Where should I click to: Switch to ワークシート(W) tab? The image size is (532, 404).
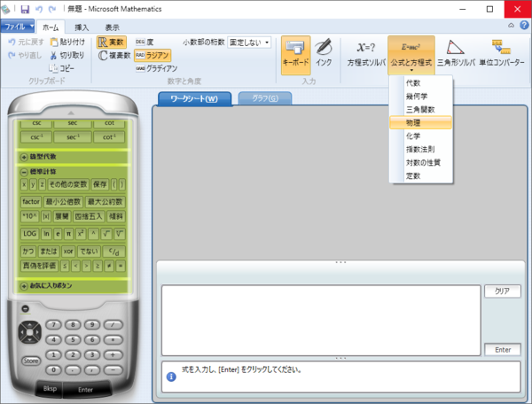pos(194,99)
